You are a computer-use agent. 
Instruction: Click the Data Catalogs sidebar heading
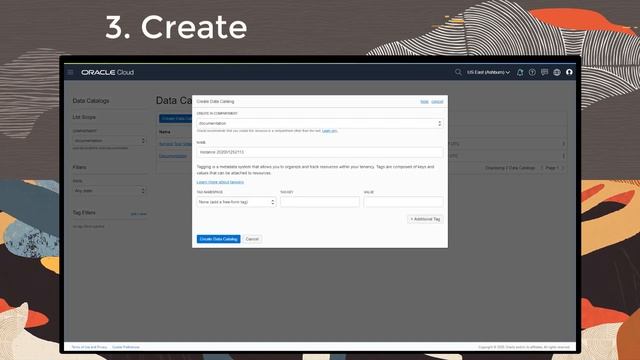91,101
